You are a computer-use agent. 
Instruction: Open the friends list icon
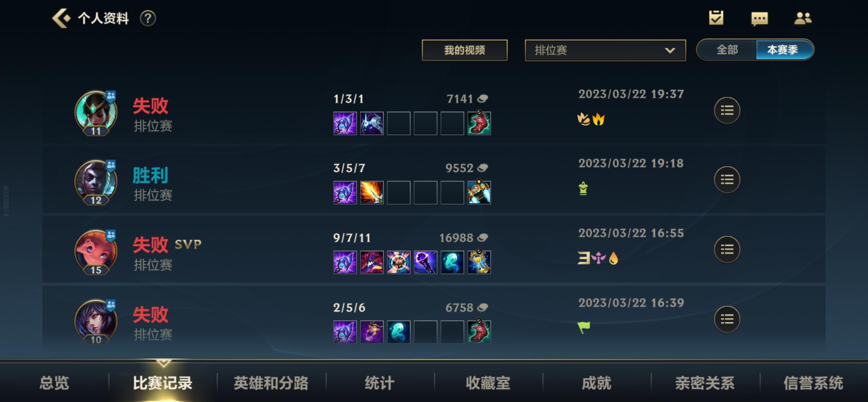803,18
